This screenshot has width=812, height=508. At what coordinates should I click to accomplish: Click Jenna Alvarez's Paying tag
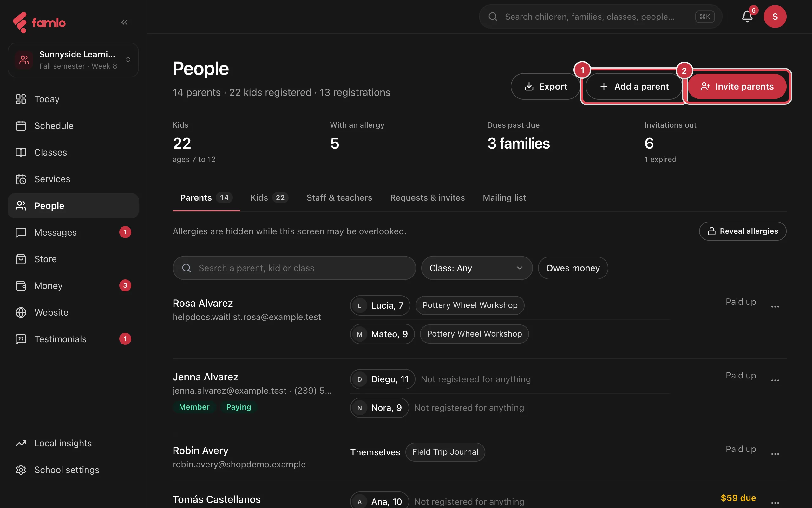pyautogui.click(x=239, y=407)
